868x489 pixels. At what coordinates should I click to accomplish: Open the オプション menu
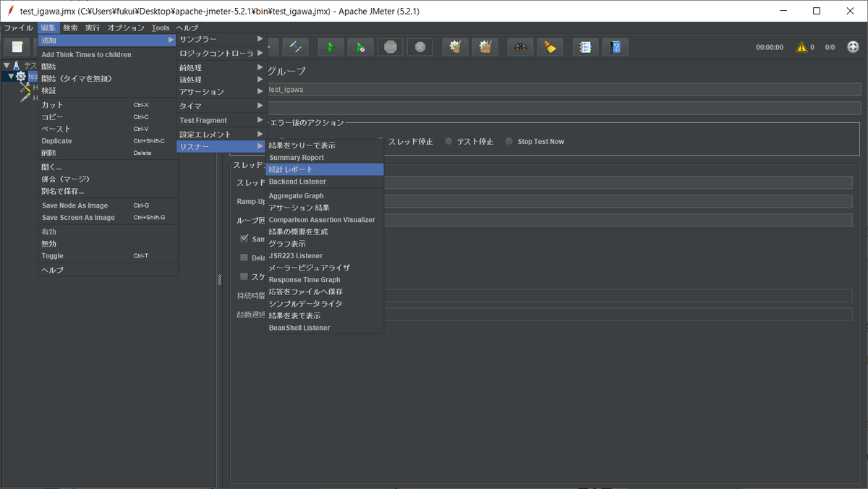pos(126,27)
